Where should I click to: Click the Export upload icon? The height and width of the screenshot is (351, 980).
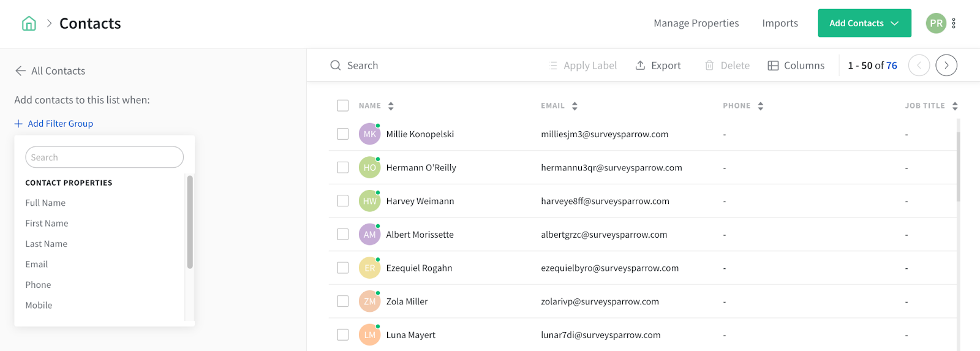[x=640, y=65]
